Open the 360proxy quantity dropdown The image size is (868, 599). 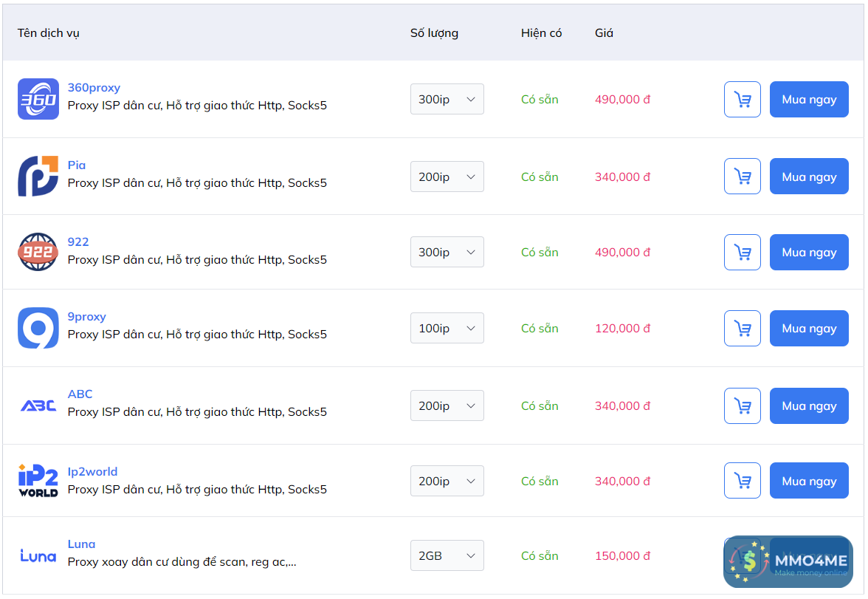pos(447,99)
